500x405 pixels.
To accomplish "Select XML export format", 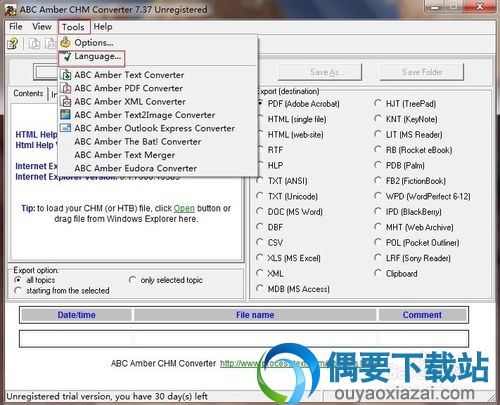I will pos(270,273).
